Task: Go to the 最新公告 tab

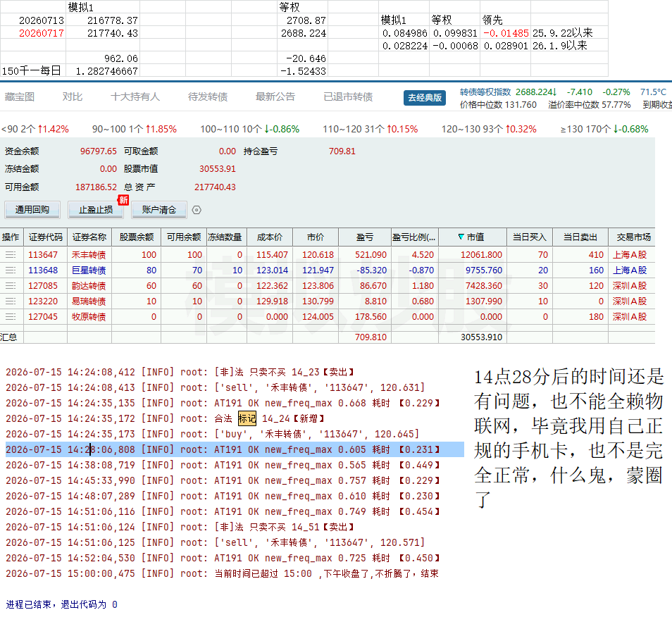Action: pos(275,96)
